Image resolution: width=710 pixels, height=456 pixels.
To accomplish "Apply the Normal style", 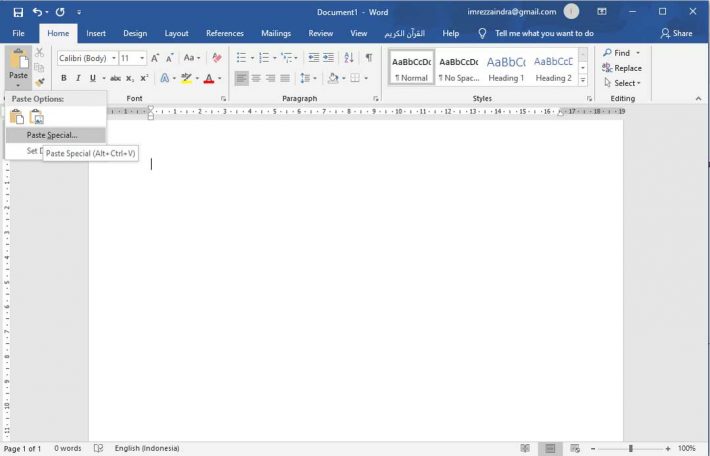I will [x=411, y=67].
